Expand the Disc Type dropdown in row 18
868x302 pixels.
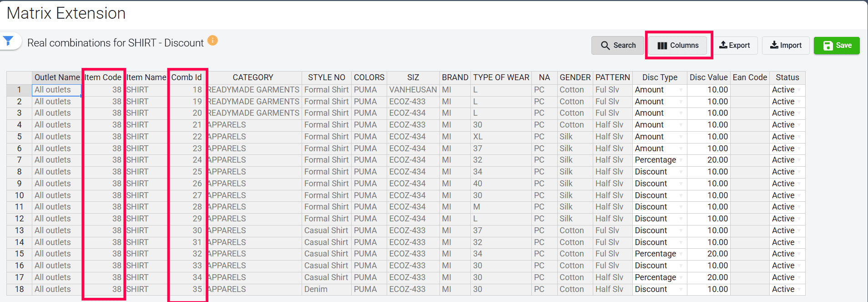(681, 290)
